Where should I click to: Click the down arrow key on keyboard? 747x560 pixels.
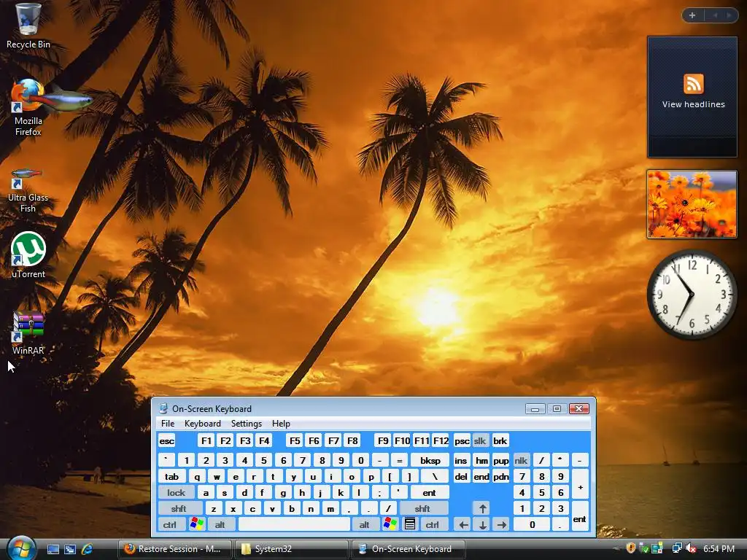coord(483,525)
